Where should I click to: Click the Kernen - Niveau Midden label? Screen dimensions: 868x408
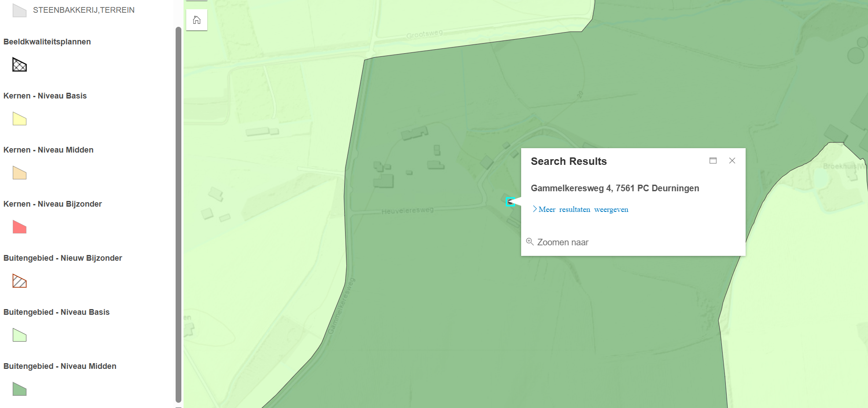[48, 150]
